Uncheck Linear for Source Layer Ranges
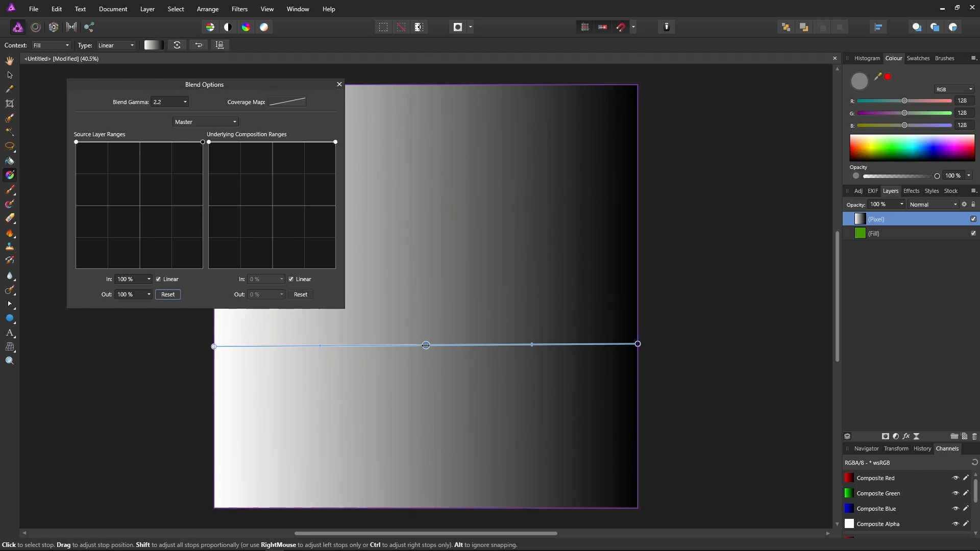Screen dimensions: 980x551 [158, 279]
